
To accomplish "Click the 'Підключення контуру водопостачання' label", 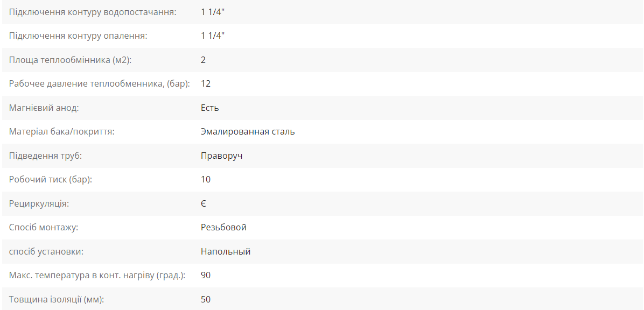I will click(x=93, y=12).
